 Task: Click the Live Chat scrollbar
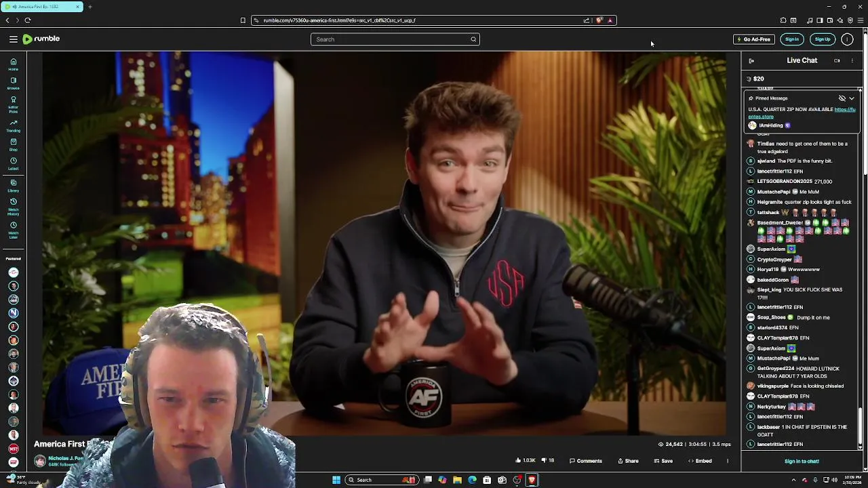tap(861, 427)
